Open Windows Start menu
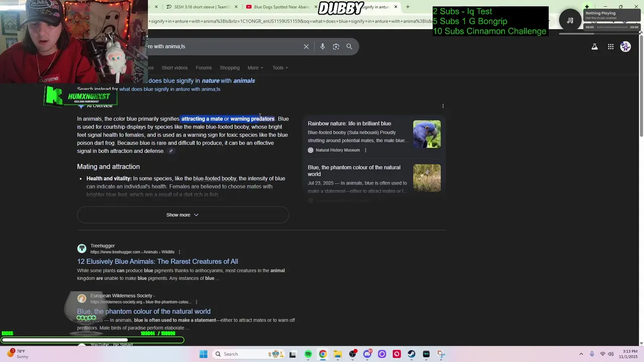This screenshot has width=644, height=362. 203,354
